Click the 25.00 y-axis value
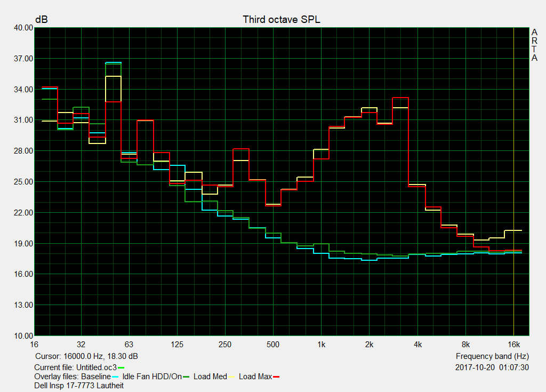This screenshot has width=546, height=392. (23, 182)
